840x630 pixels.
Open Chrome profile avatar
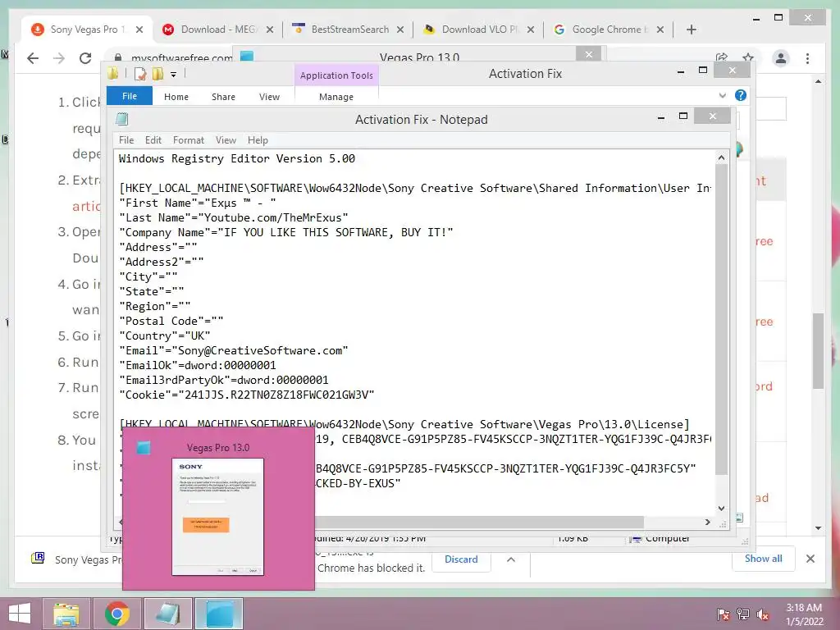point(781,58)
